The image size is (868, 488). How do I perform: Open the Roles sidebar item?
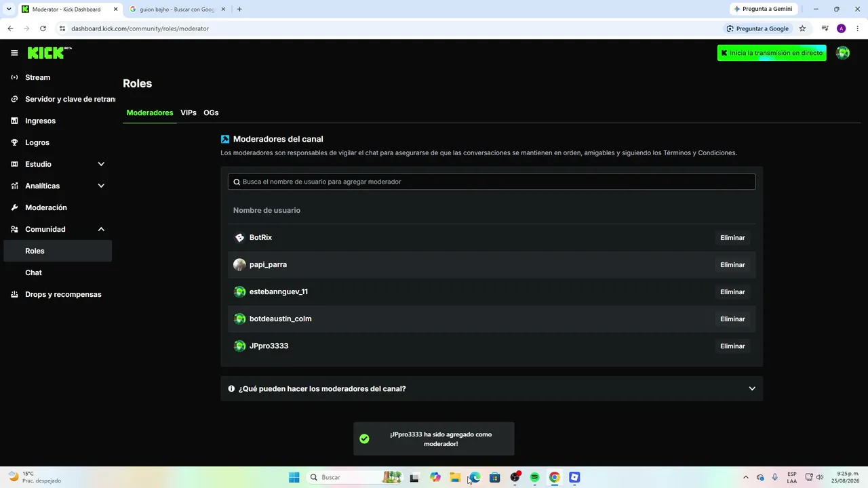point(58,251)
